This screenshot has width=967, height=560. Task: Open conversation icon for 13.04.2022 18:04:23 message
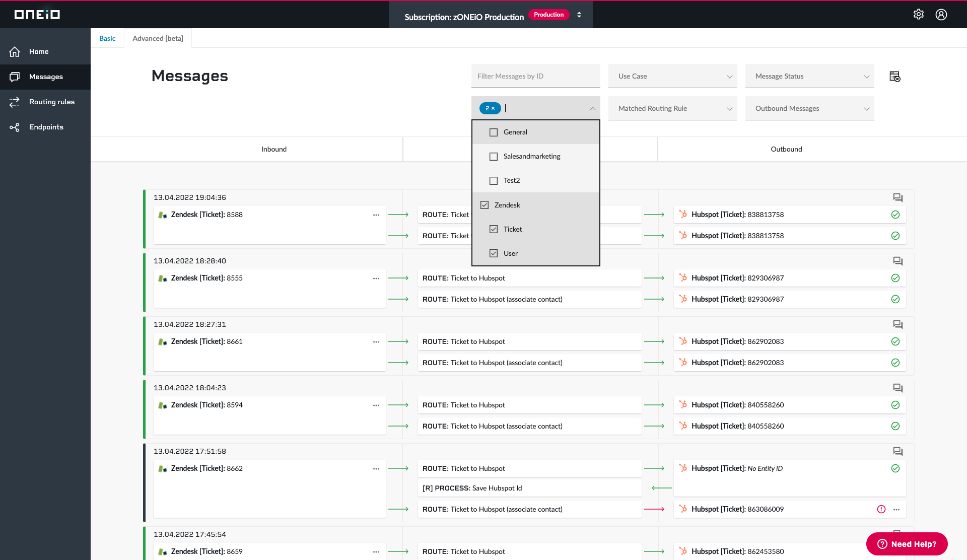(x=897, y=388)
